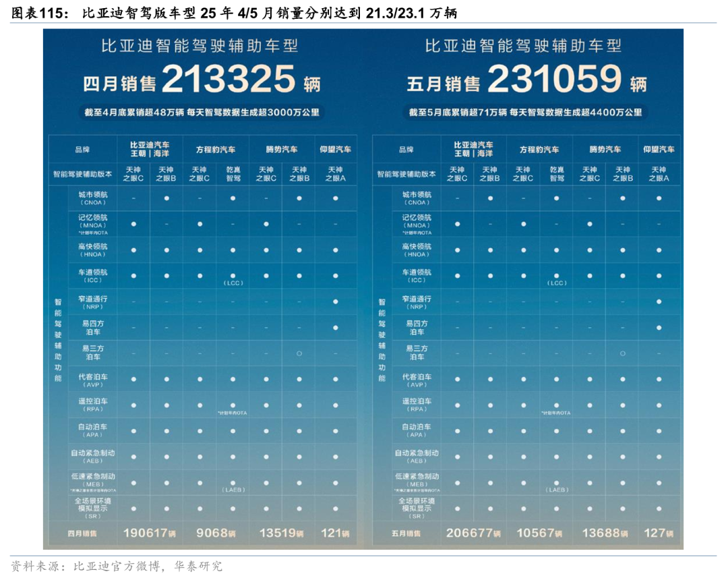Screen dimensions: 728x578
Task: Click the April total 121辆
Action: (335, 533)
